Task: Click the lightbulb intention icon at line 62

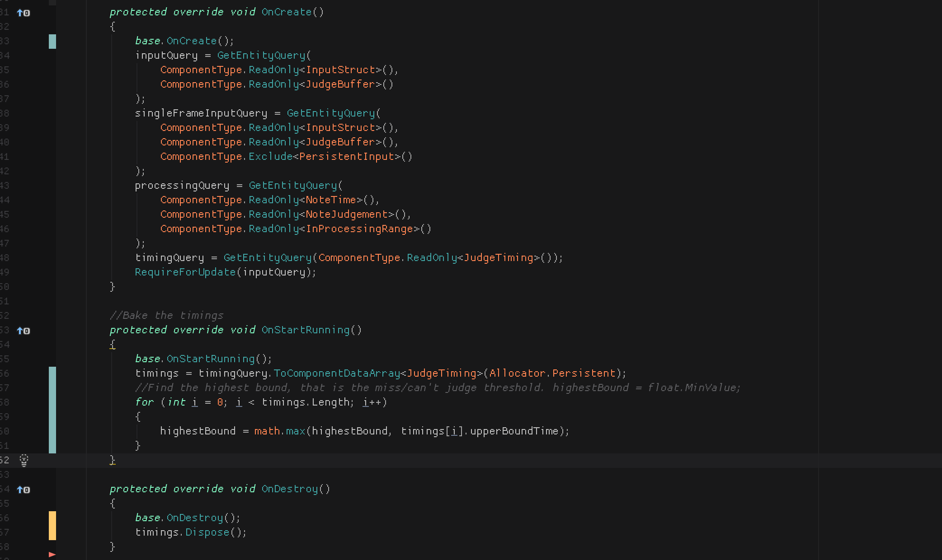Action: tap(24, 460)
